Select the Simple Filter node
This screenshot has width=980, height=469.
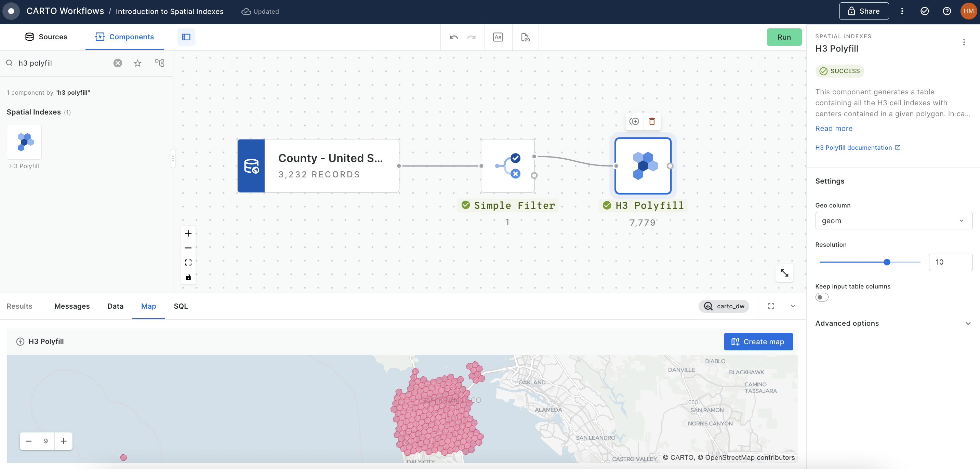[x=507, y=166]
